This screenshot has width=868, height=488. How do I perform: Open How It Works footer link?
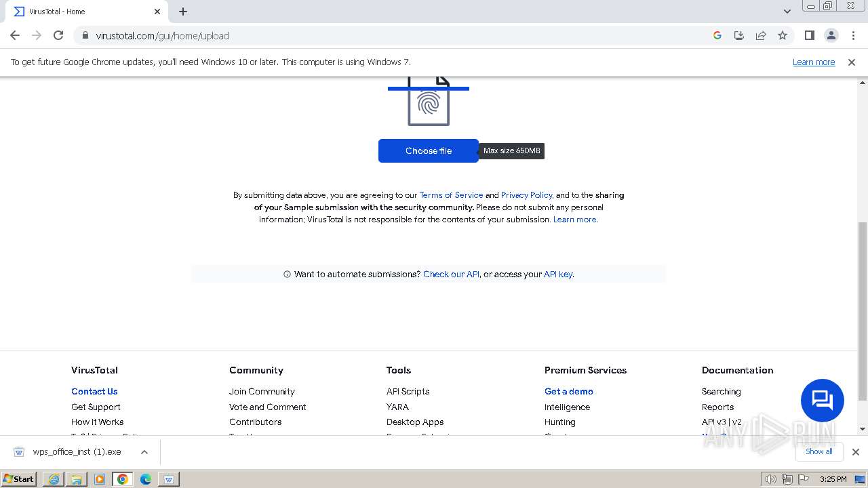[98, 422]
